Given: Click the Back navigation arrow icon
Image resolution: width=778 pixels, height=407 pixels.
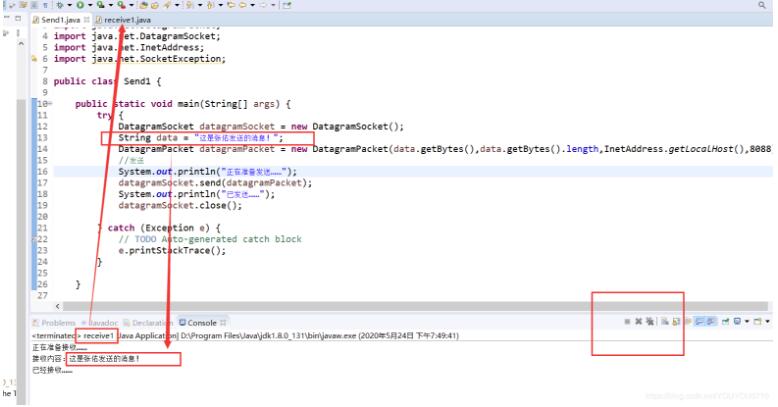Looking at the screenshot, I should pyautogui.click(x=243, y=5).
